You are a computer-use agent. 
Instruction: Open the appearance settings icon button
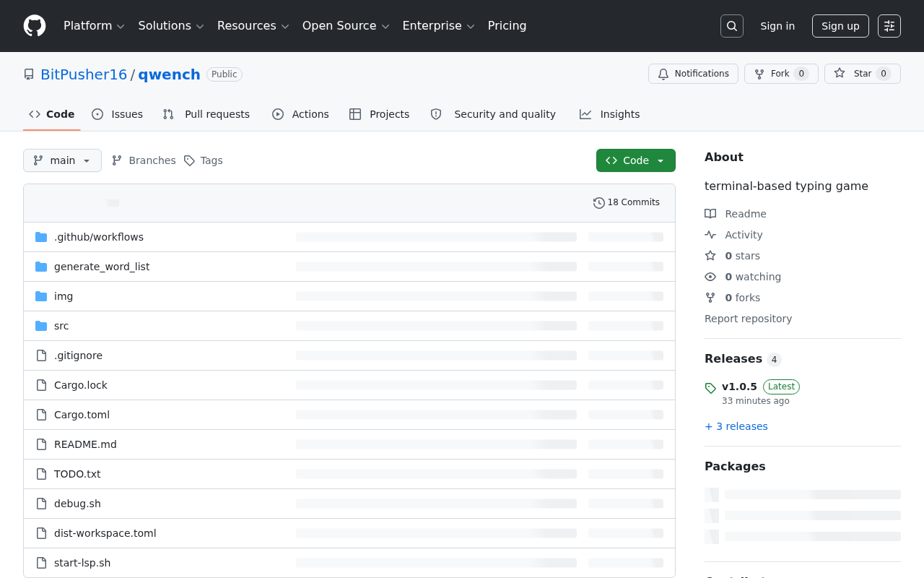coord(889,26)
